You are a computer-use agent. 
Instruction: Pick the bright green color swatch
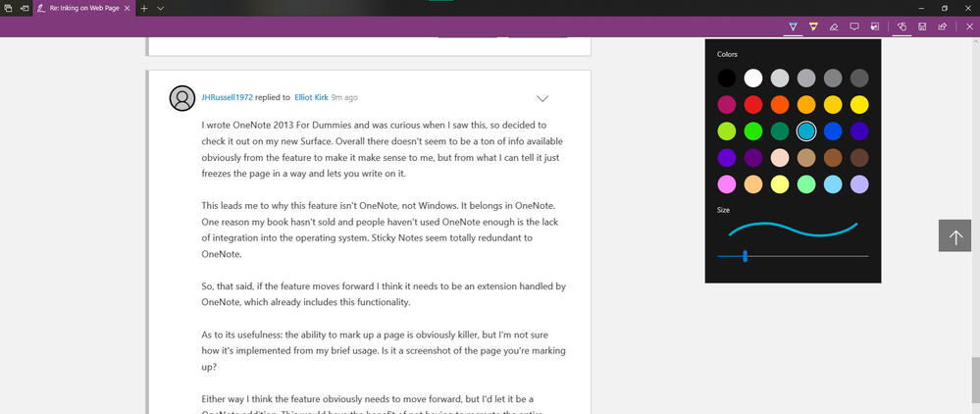tap(753, 131)
